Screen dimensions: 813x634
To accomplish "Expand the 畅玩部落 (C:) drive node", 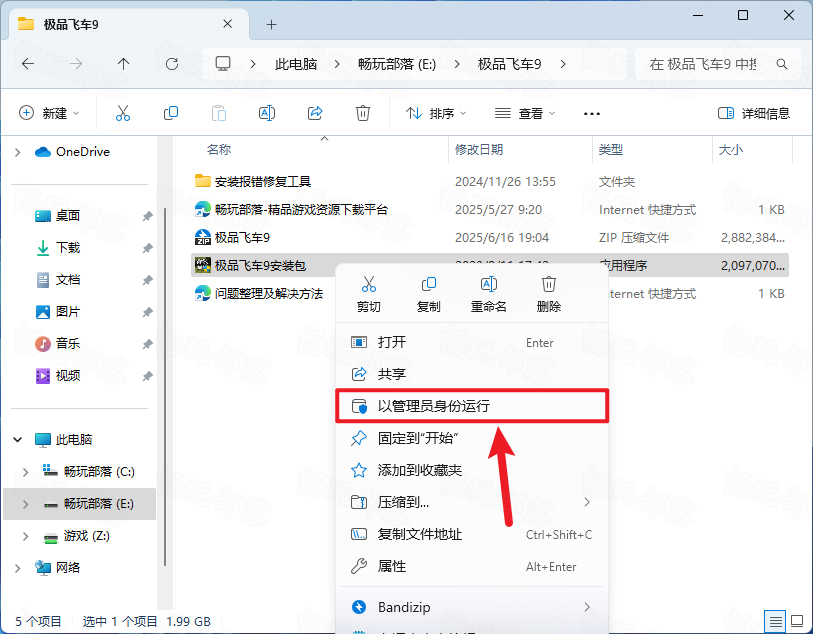I will click(x=25, y=472).
